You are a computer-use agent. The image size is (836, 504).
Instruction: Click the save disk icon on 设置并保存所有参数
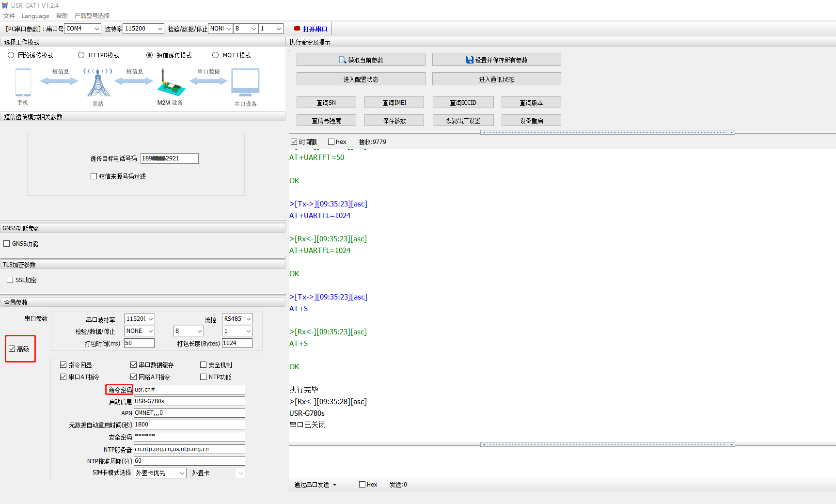[469, 60]
